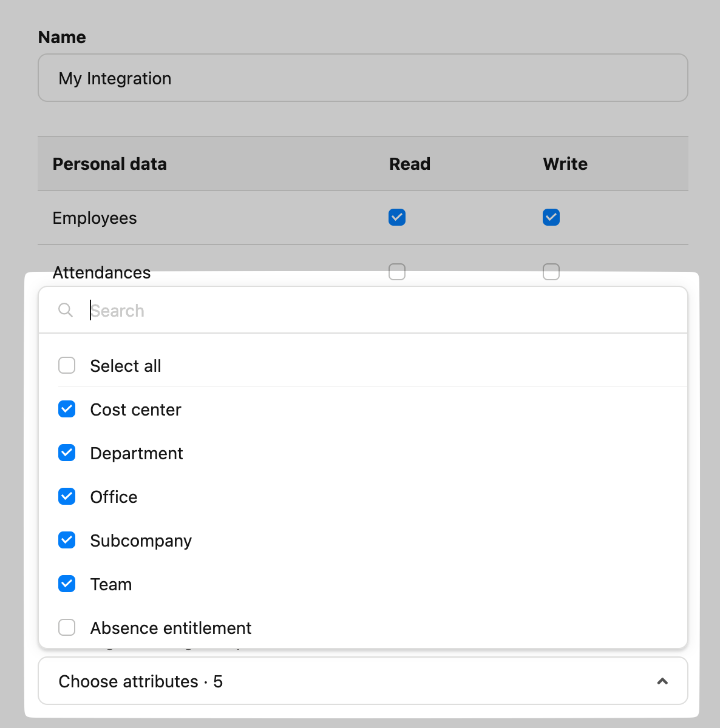This screenshot has width=720, height=728.
Task: Click the search magnifier icon
Action: tap(66, 310)
